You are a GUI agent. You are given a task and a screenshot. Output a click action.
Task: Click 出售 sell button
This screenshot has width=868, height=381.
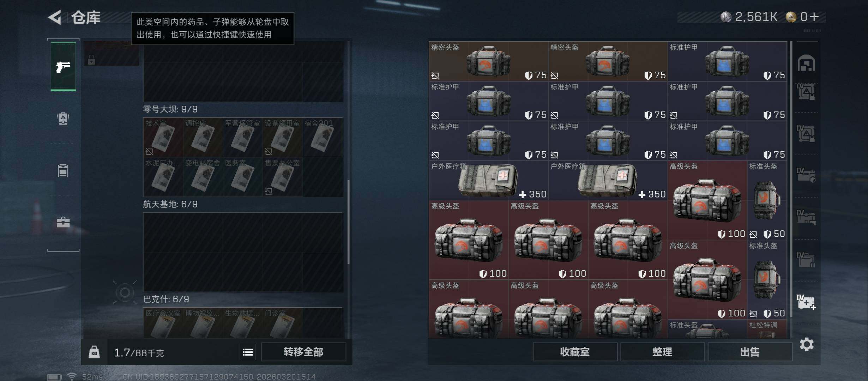pyautogui.click(x=750, y=352)
